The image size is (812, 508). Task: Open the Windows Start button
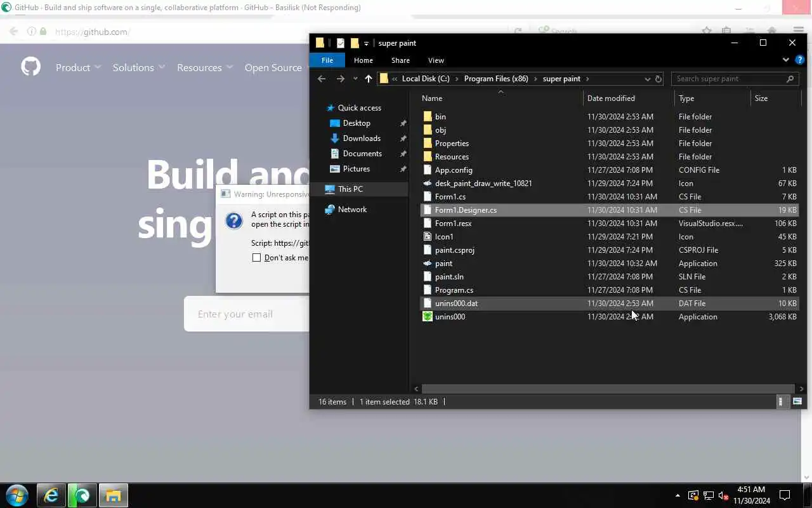(17, 495)
